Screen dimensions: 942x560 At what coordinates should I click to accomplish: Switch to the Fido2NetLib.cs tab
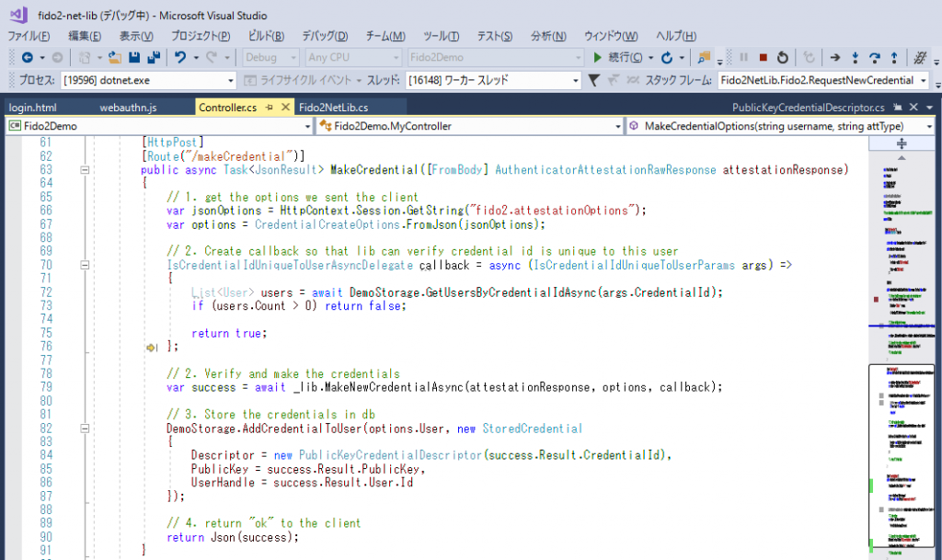(x=333, y=108)
